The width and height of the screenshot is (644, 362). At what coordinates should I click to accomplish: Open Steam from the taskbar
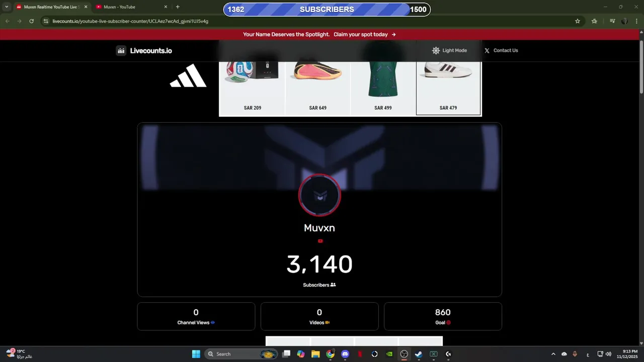pyautogui.click(x=419, y=354)
